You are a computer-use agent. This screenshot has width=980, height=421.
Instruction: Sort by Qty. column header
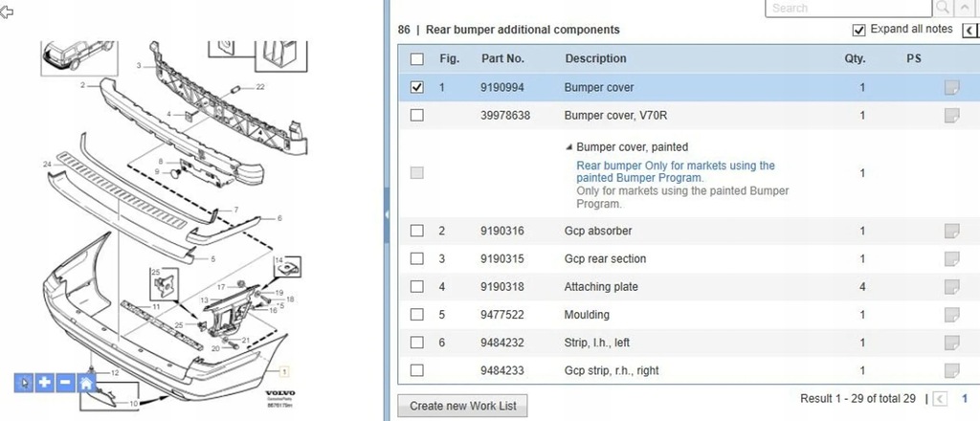tap(855, 58)
